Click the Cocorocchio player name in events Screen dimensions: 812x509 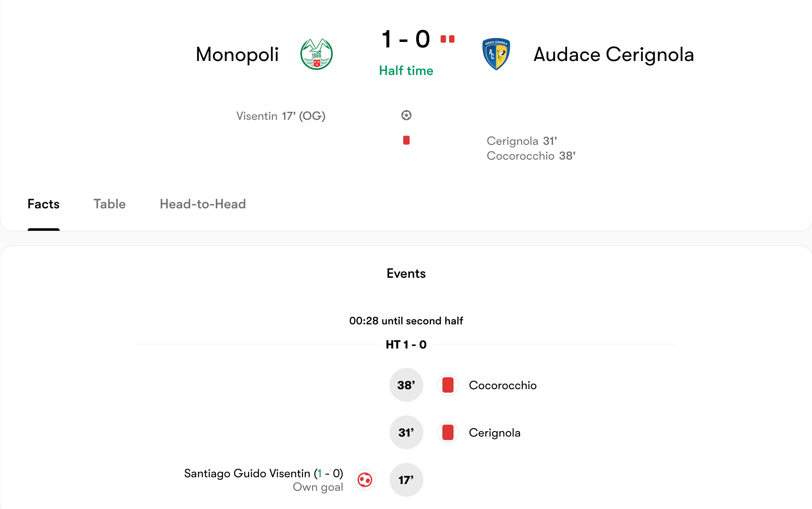[503, 385]
